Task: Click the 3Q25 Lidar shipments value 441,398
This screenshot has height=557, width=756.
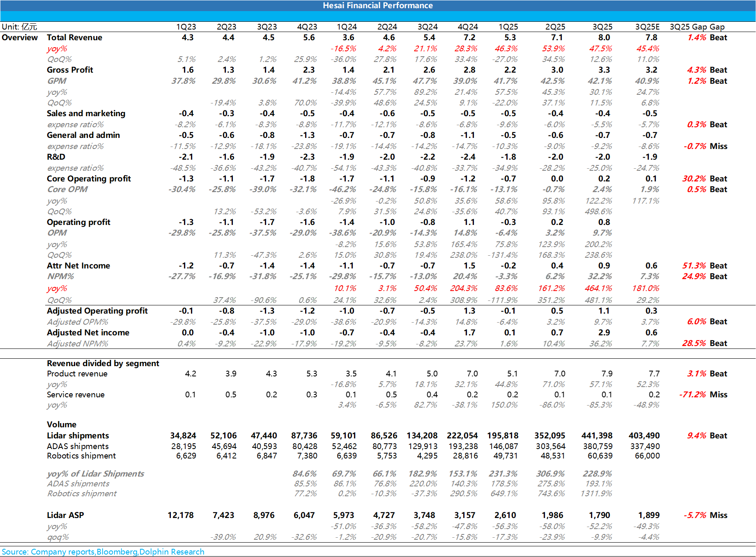Action: click(597, 436)
